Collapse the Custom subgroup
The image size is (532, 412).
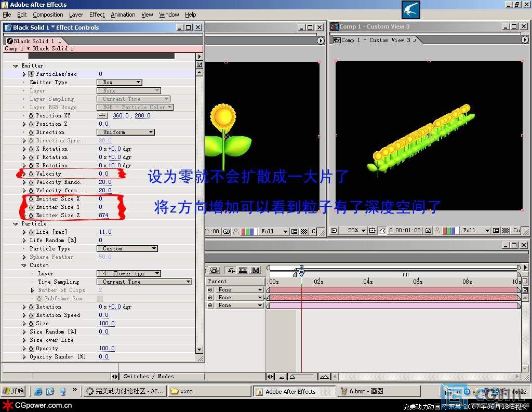[24, 265]
